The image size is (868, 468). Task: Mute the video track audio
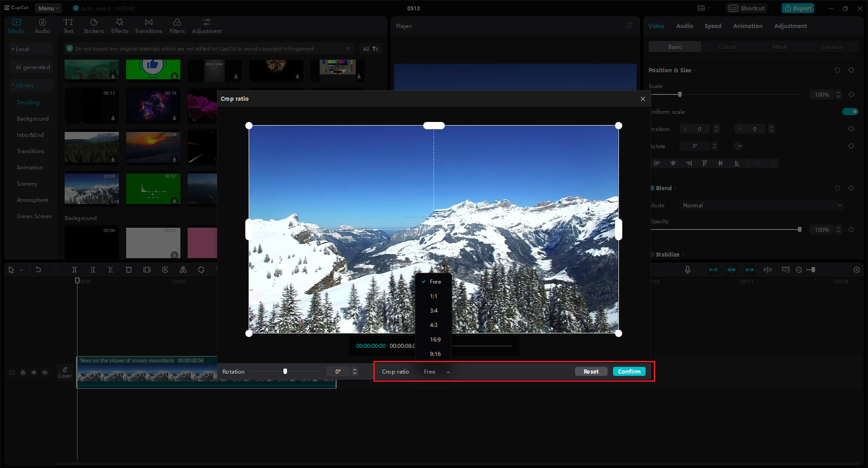pos(45,372)
